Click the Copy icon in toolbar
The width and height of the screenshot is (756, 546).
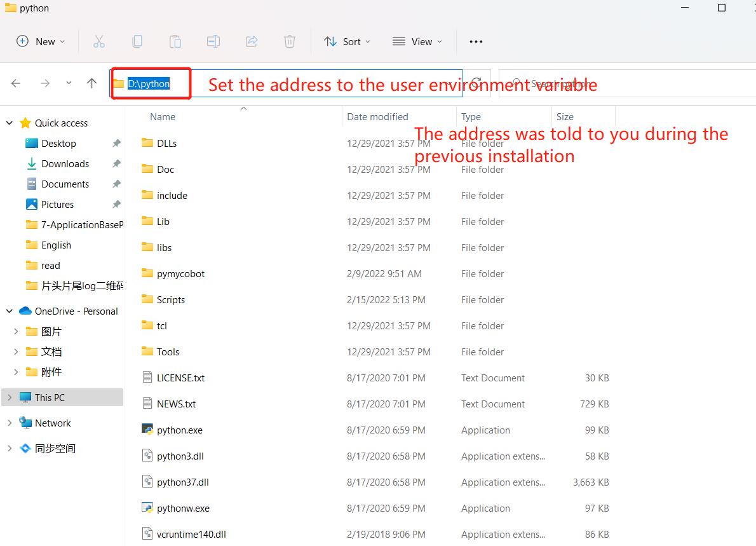[x=137, y=42]
